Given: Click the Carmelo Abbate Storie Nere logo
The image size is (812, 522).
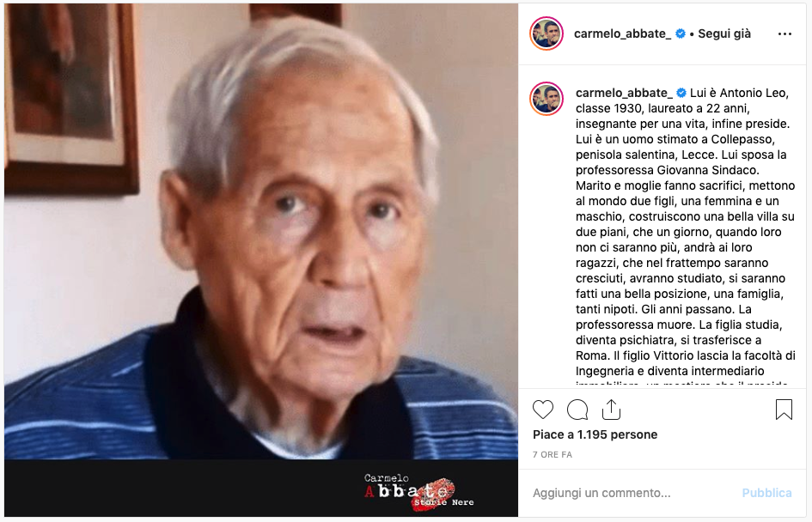Looking at the screenshot, I should [418, 492].
